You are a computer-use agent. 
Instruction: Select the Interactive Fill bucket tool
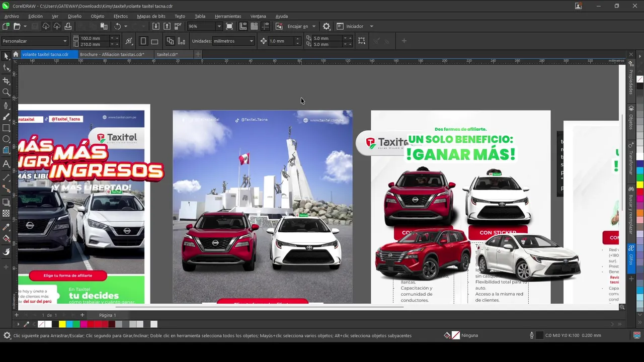point(6,239)
